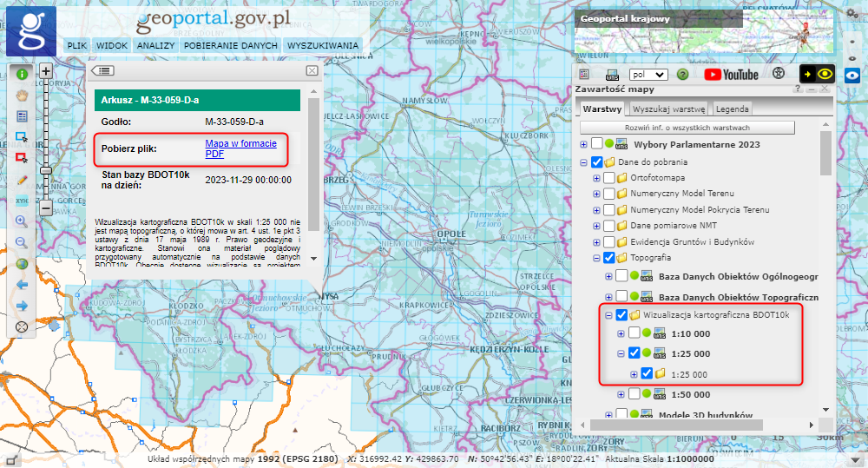
Task: Open the XYH coordinates tool
Action: 22,201
